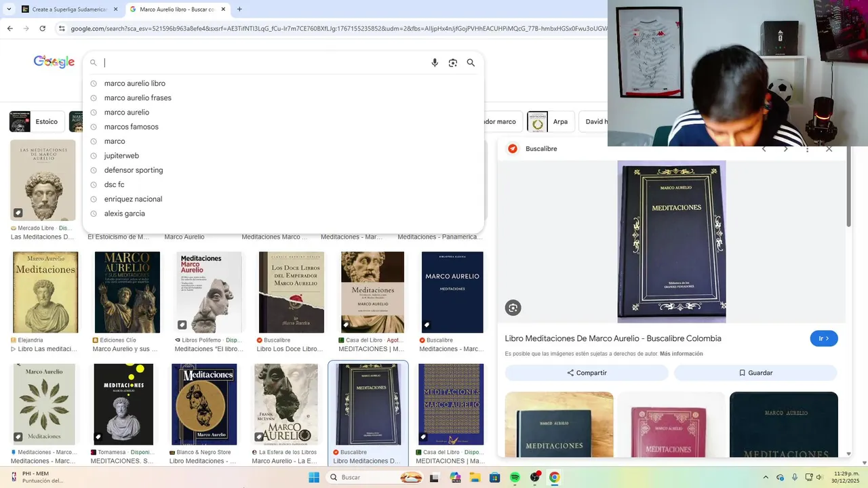Go back with the browser back arrow

point(10,28)
